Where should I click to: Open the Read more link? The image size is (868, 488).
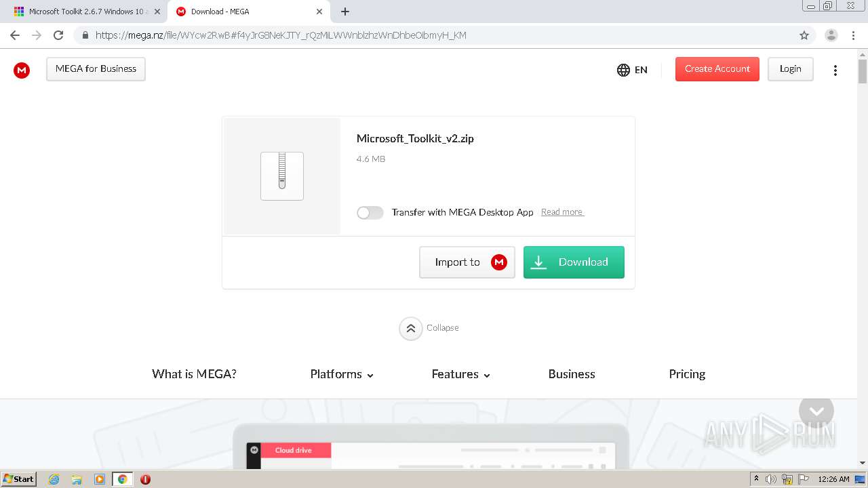(562, 212)
